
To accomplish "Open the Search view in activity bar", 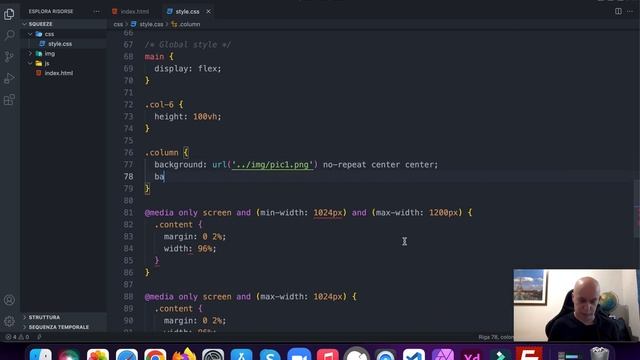I will (x=9, y=35).
